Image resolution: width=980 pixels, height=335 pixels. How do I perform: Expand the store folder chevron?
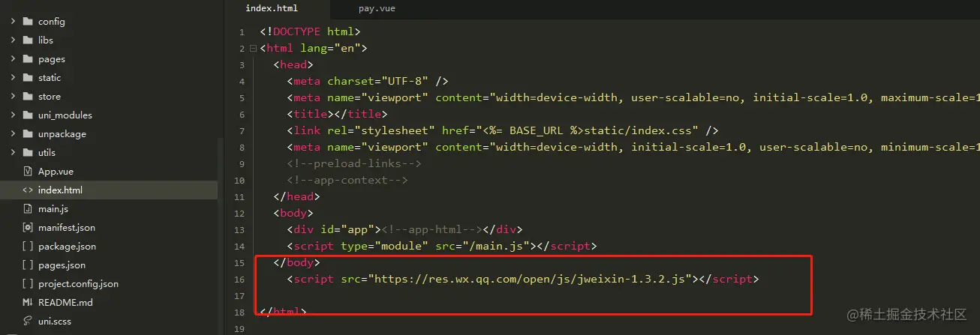coord(14,97)
